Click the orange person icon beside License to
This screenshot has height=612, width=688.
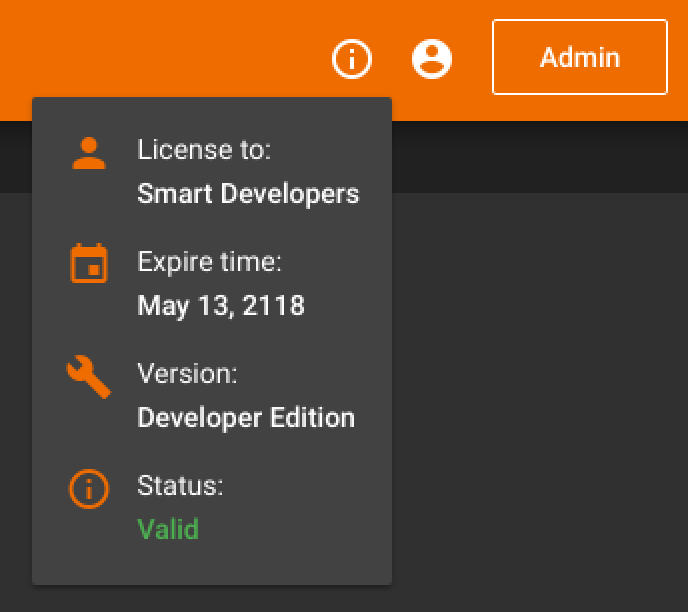click(89, 153)
